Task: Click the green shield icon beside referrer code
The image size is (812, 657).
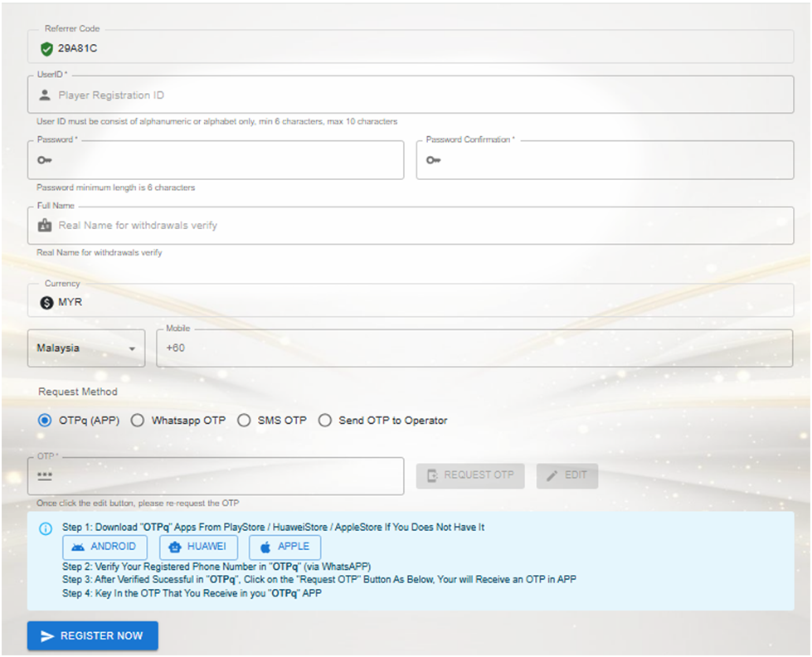Action: coord(46,48)
